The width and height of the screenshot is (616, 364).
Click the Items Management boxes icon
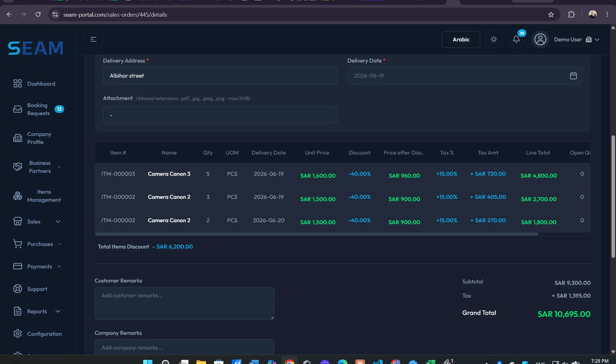[x=18, y=196]
